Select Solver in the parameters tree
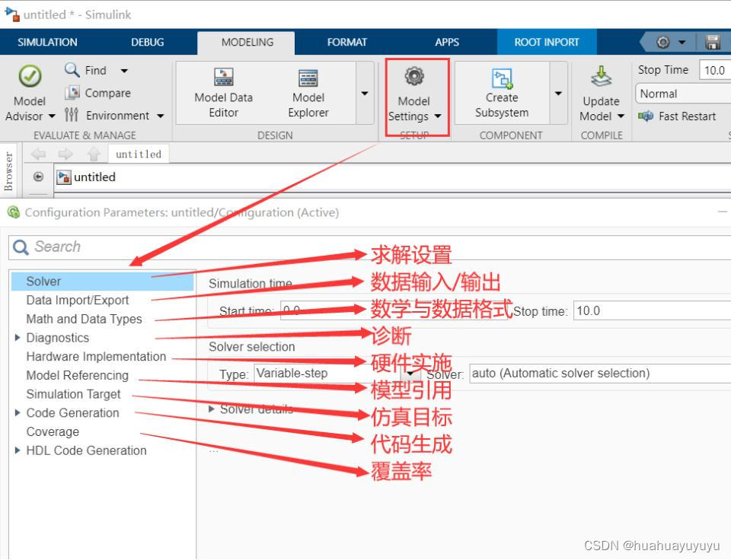Image resolution: width=731 pixels, height=560 pixels. (102, 282)
